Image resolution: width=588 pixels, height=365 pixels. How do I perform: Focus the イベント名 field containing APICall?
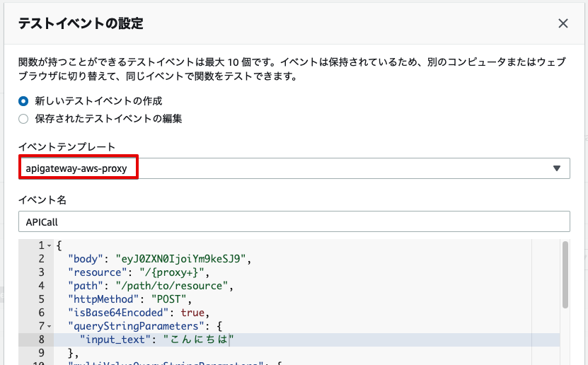pos(294,221)
